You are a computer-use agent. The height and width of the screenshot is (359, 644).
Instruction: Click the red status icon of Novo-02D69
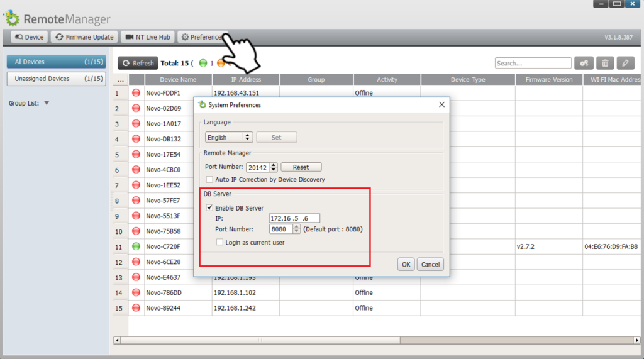point(136,108)
